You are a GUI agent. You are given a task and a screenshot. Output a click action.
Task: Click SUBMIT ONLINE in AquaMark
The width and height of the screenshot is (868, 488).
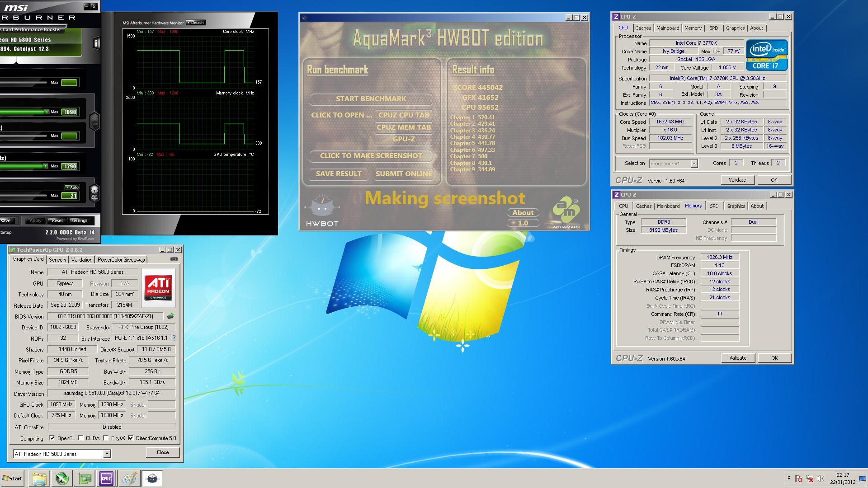pyautogui.click(x=404, y=174)
